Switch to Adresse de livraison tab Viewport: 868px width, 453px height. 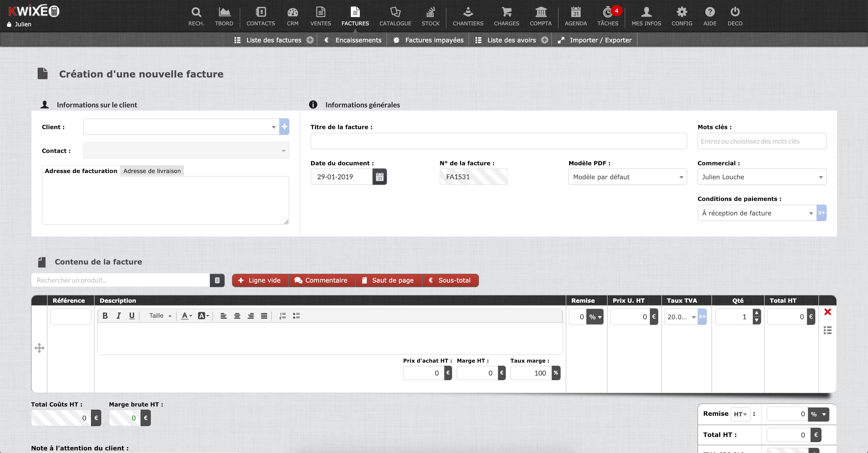(152, 171)
